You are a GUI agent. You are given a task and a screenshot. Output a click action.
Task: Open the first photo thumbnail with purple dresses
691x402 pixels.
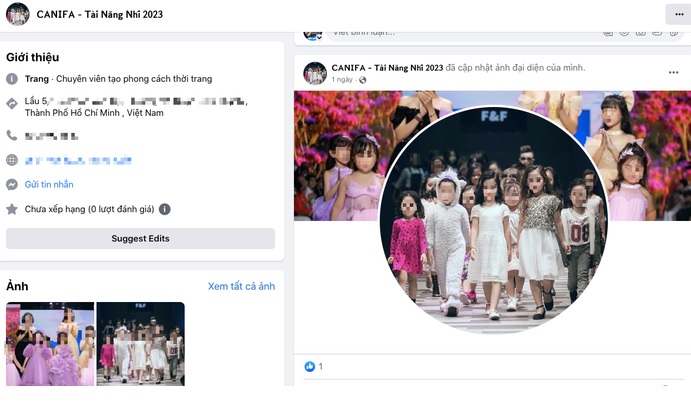(50, 343)
